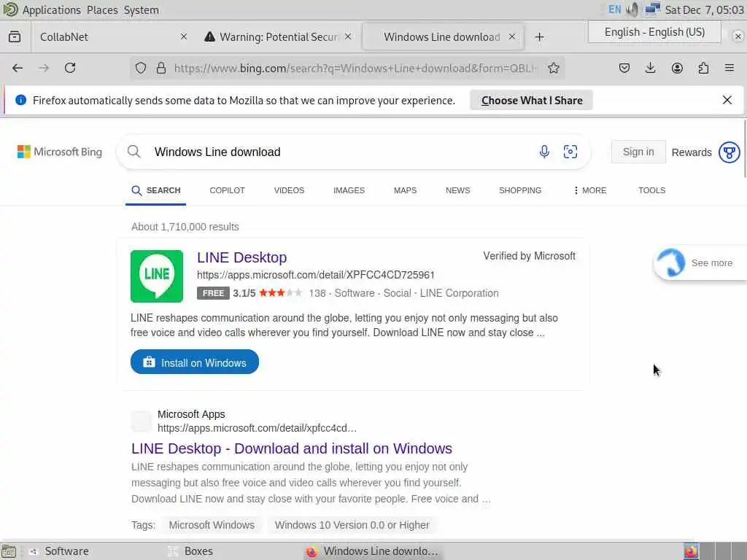Dismiss the Firefox data notification bar
This screenshot has height=560, width=747.
[727, 100]
